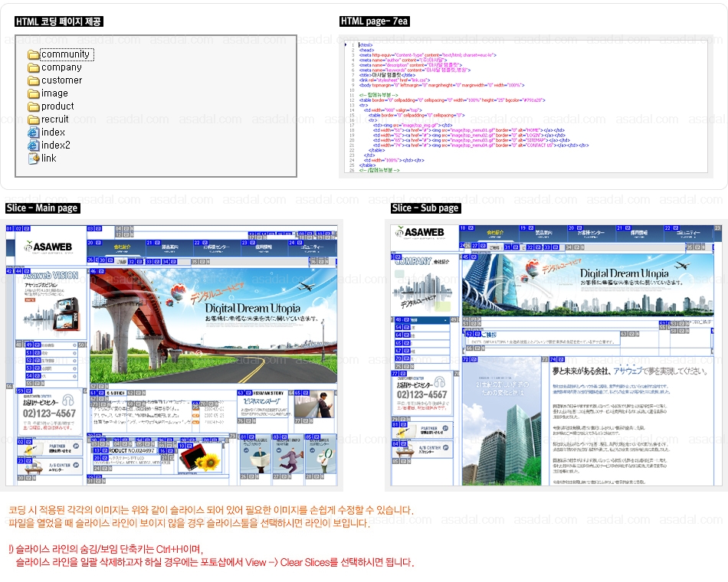Viewport: 728px width, 582px height.
Task: Click the index web page file icon
Action: point(34,132)
